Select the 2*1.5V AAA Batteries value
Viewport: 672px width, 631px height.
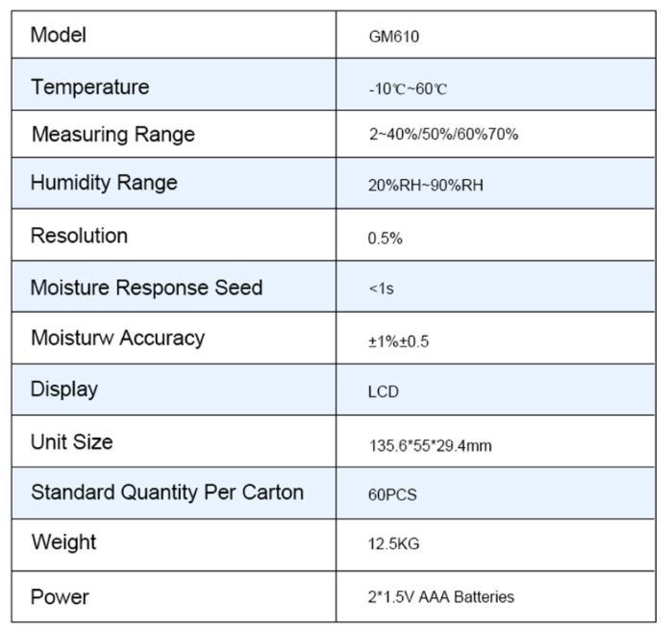[440, 597]
